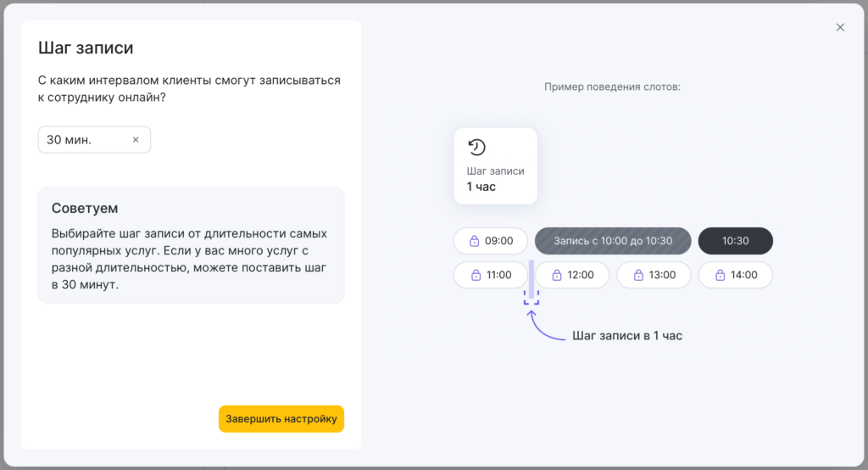The height and width of the screenshot is (470, 868).
Task: Open the booking interval dropdown
Action: [85, 140]
